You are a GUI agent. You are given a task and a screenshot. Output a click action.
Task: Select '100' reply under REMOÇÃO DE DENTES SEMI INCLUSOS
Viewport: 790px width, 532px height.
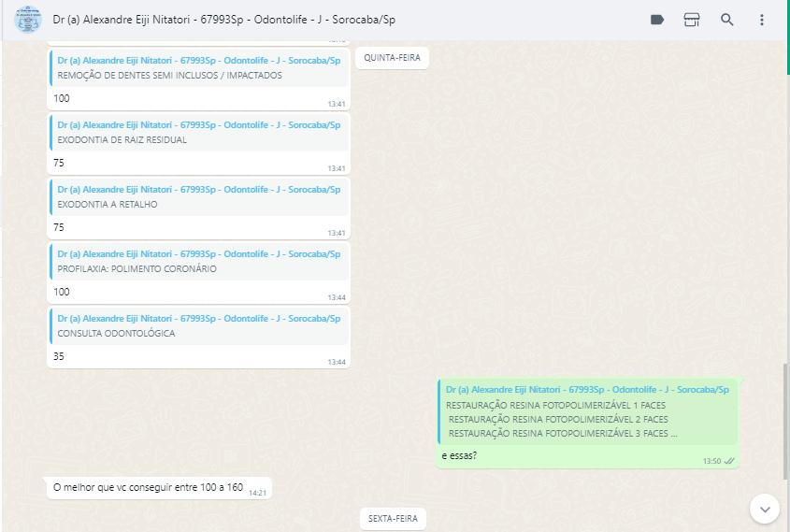(62, 98)
